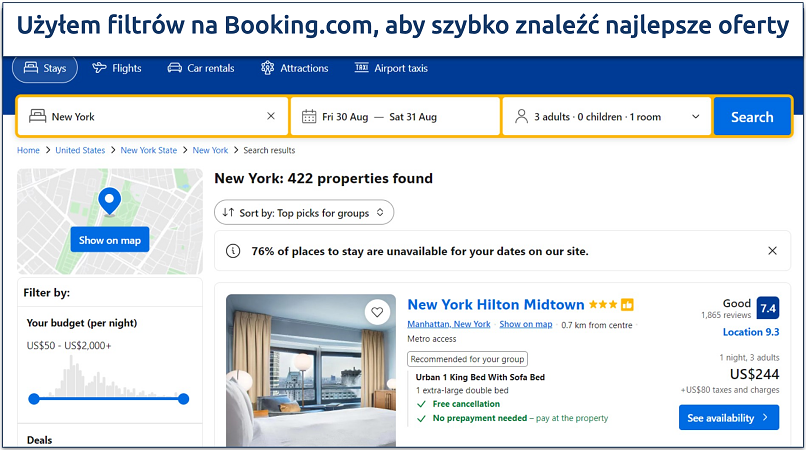Click the See availability button

(728, 417)
